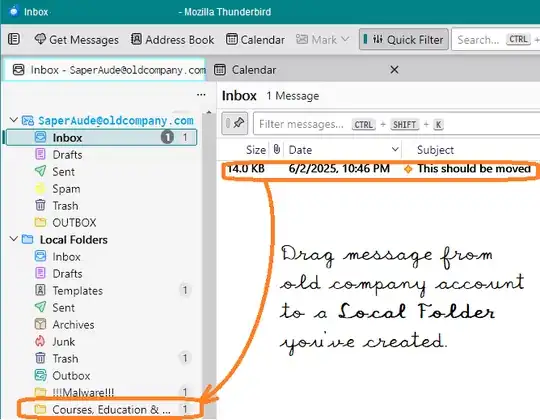The image size is (540, 420).
Task: Open the Sent folder under SaperAude account
Action: click(x=102, y=171)
